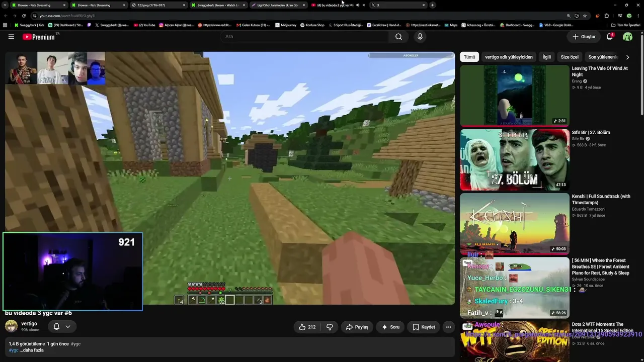Screen dimensions: 644x362
Task: Close the X (Twitter) browser tab
Action: tap(424, 5)
